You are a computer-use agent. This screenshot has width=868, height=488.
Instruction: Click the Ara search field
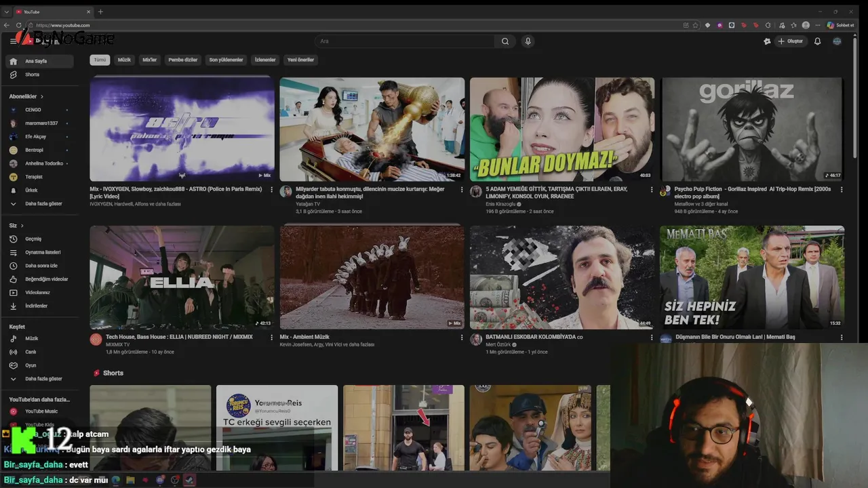[405, 41]
